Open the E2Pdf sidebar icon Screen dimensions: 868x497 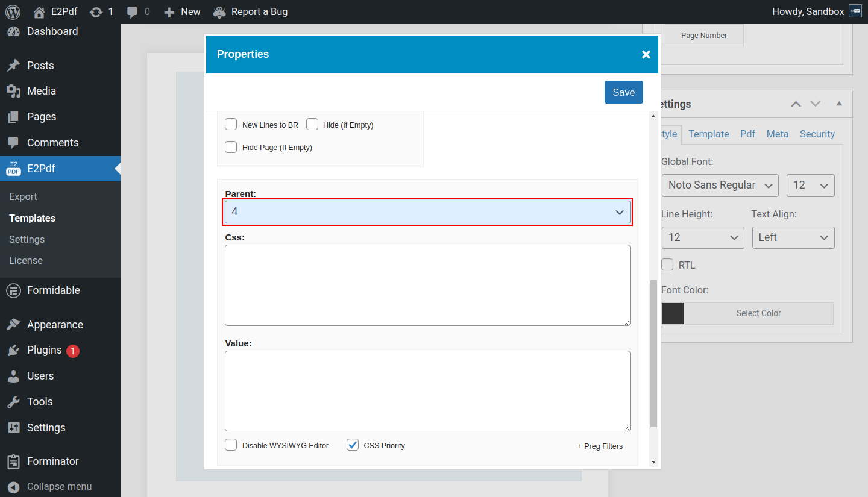click(13, 169)
